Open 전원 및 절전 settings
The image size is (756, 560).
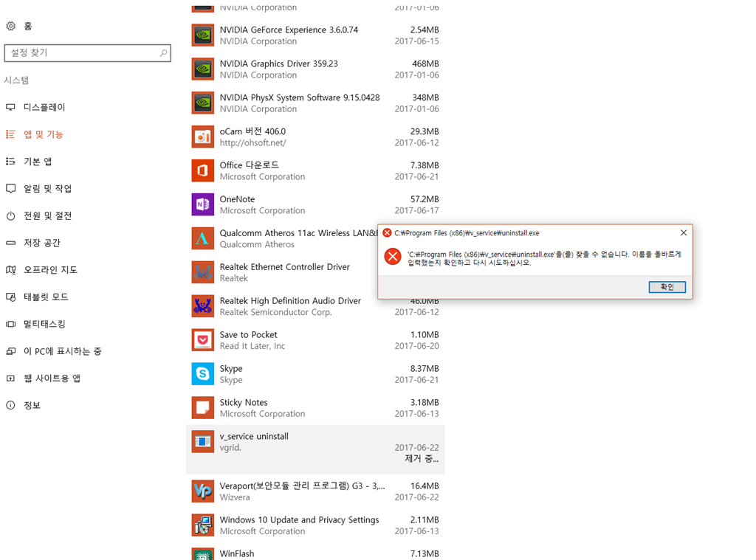click(47, 215)
